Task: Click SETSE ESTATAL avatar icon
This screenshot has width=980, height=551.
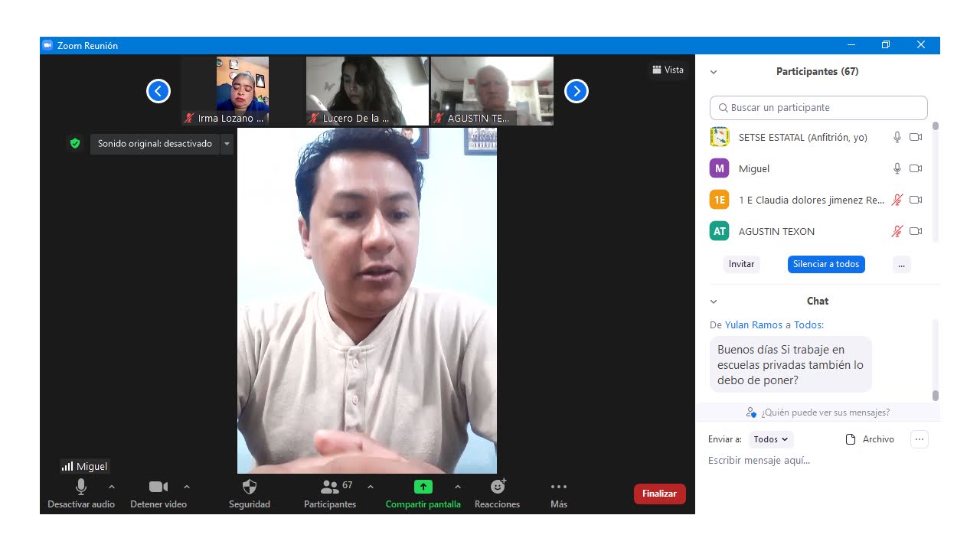Action: (719, 137)
